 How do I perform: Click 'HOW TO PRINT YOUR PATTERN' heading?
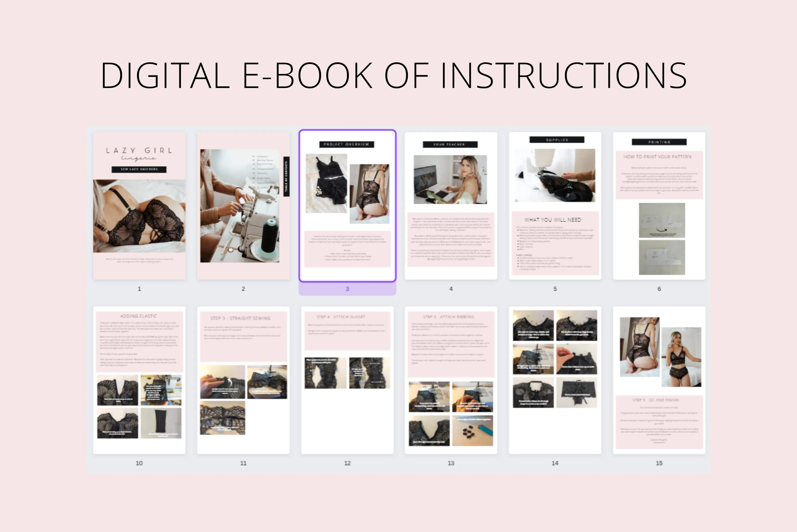[657, 157]
